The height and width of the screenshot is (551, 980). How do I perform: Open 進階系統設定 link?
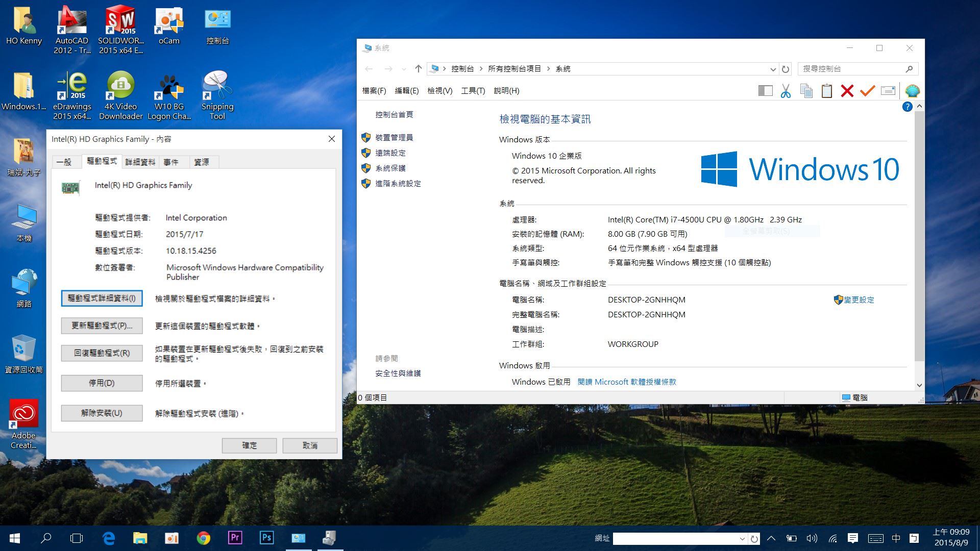coord(398,184)
